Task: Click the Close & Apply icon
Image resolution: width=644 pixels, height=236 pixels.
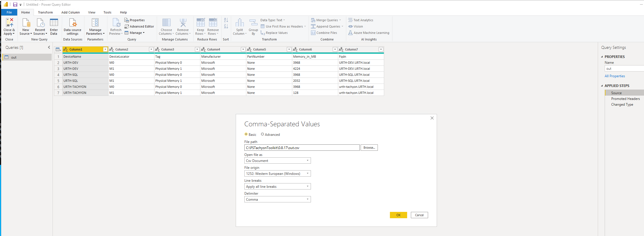Action: [x=9, y=22]
